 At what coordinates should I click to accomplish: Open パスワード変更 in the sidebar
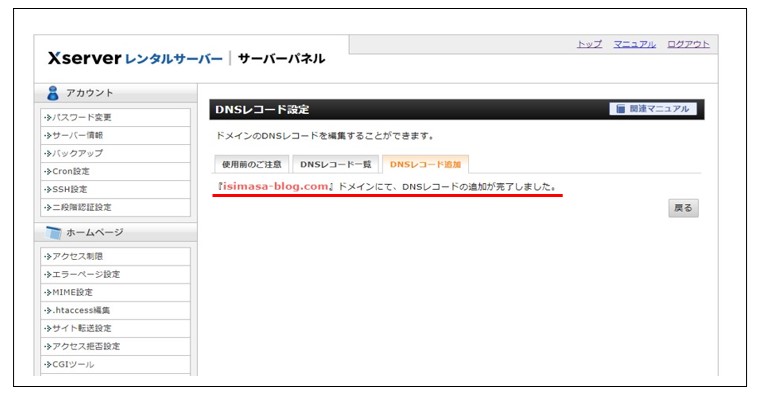coord(116,117)
